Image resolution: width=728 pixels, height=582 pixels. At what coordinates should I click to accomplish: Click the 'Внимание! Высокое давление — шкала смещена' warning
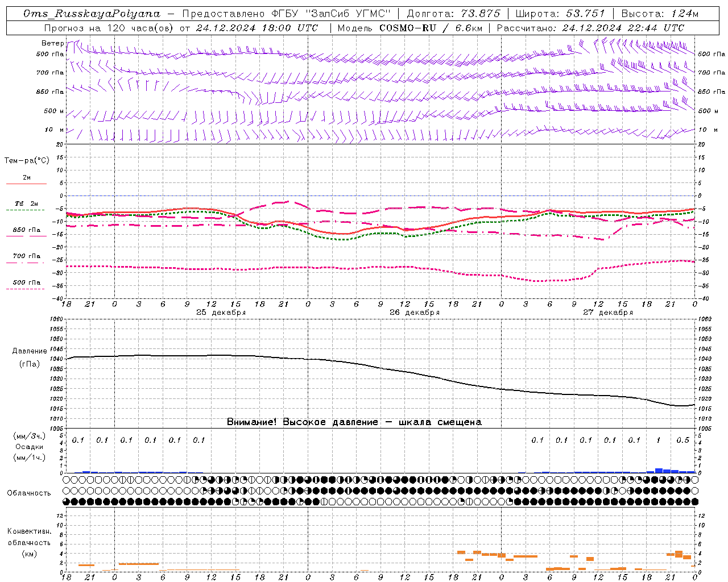click(x=354, y=422)
